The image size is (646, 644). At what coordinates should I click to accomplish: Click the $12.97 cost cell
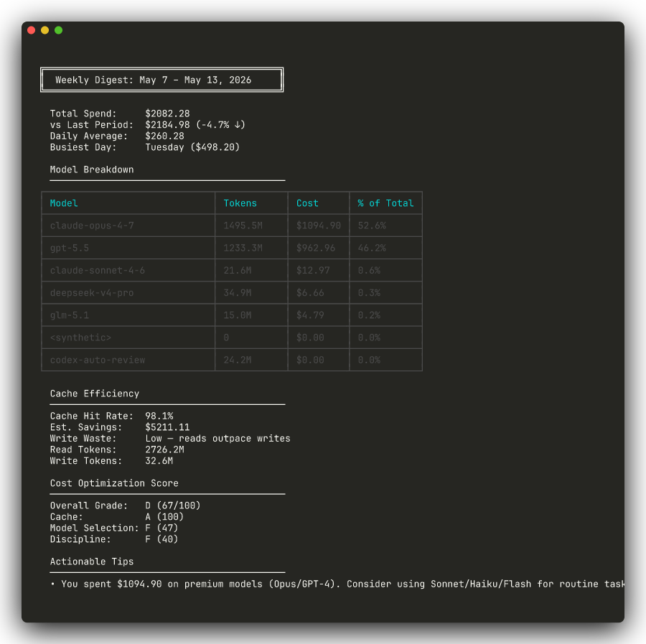(313, 270)
